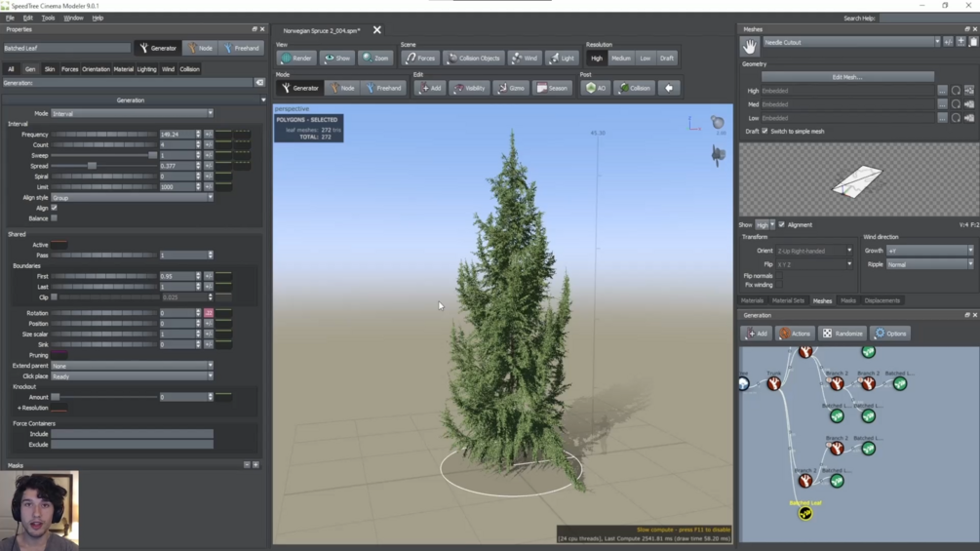
Task: Click the Render view button
Action: (296, 59)
